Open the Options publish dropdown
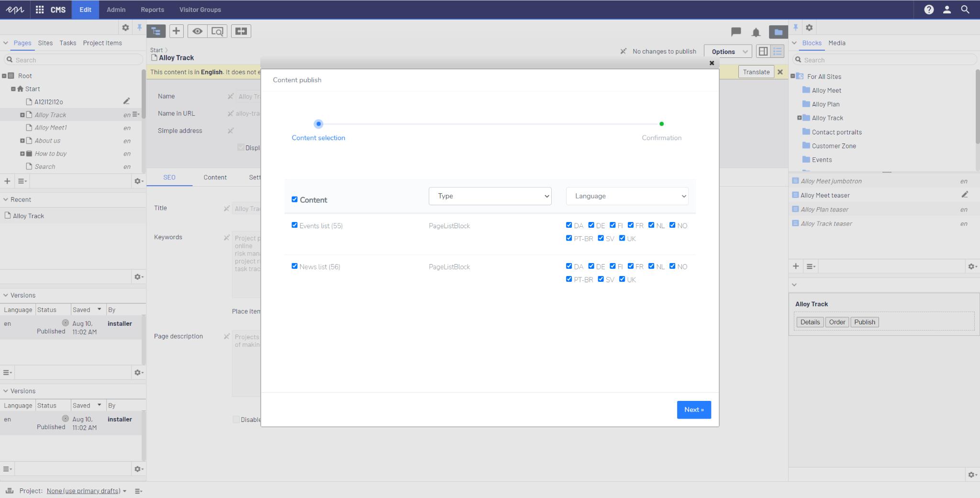The image size is (980, 498). pyautogui.click(x=728, y=52)
